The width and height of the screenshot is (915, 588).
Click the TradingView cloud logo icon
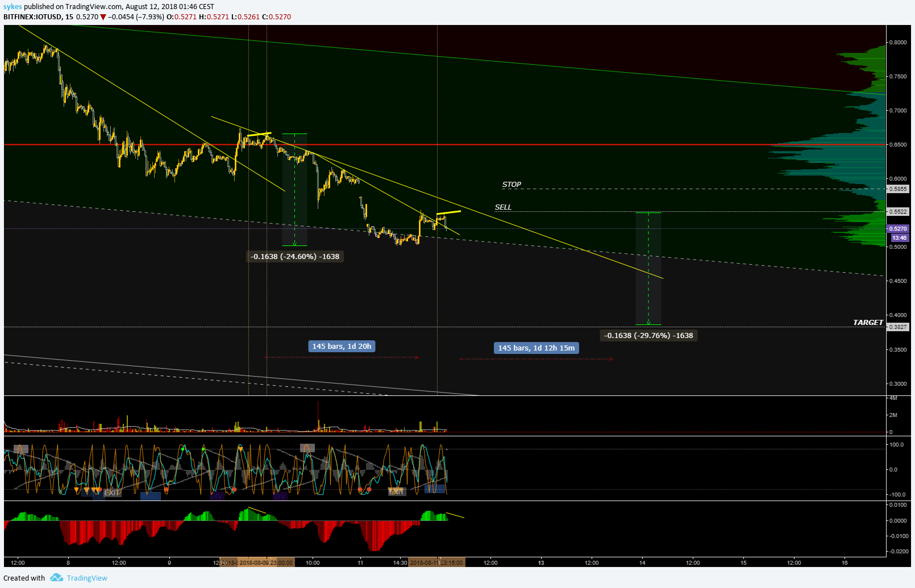(56, 578)
